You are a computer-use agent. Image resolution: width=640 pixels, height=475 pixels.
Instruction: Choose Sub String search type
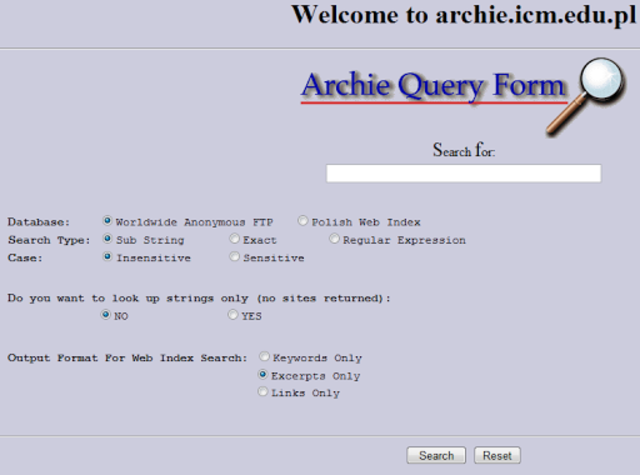click(x=107, y=238)
